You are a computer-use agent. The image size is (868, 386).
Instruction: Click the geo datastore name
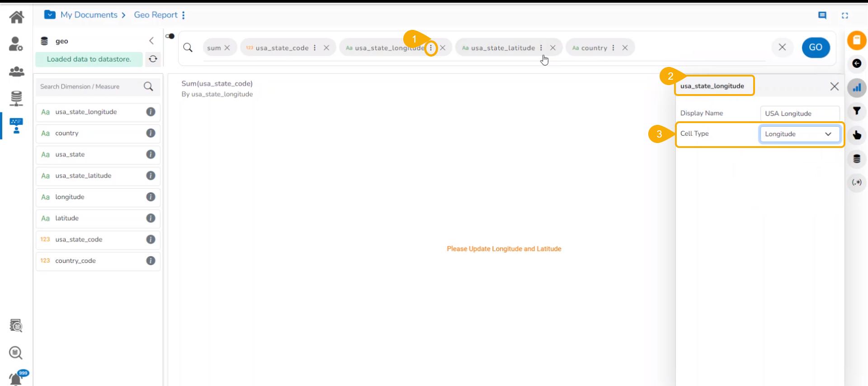pyautogui.click(x=62, y=41)
